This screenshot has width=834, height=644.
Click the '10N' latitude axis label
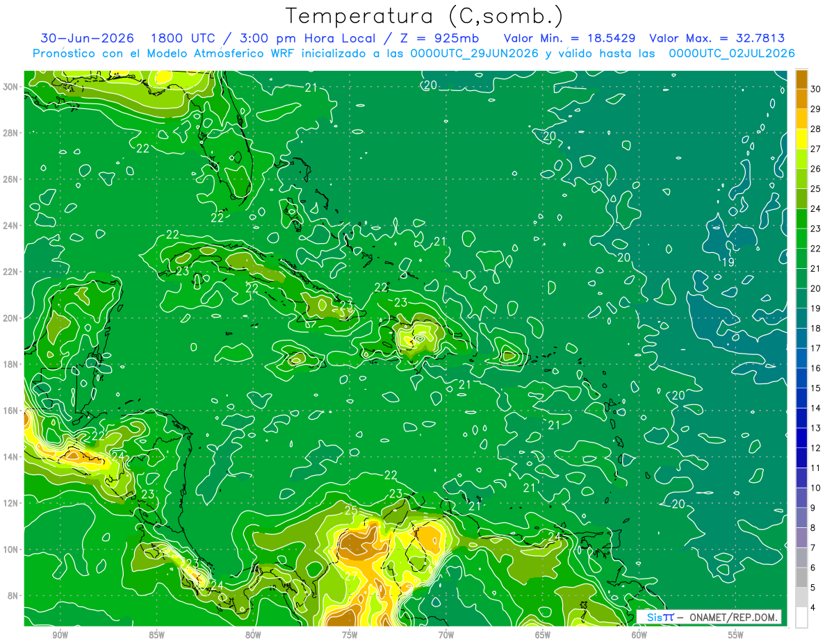(x=11, y=550)
